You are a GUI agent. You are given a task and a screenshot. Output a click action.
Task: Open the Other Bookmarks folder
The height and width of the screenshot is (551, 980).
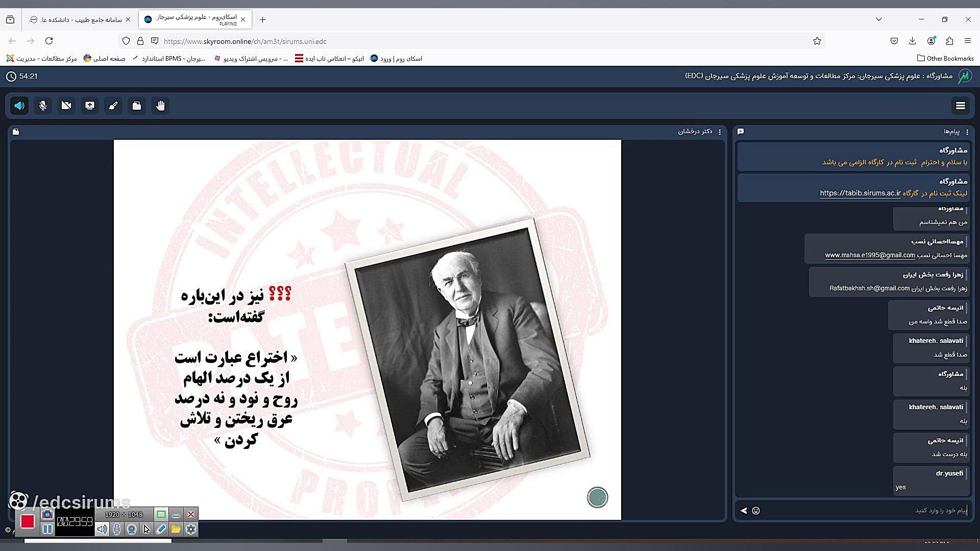(945, 58)
